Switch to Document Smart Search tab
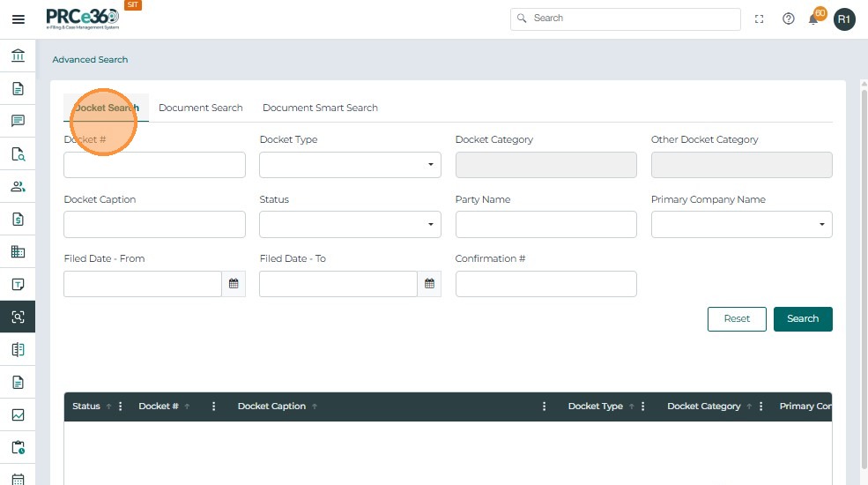This screenshot has height=485, width=868. click(x=320, y=108)
